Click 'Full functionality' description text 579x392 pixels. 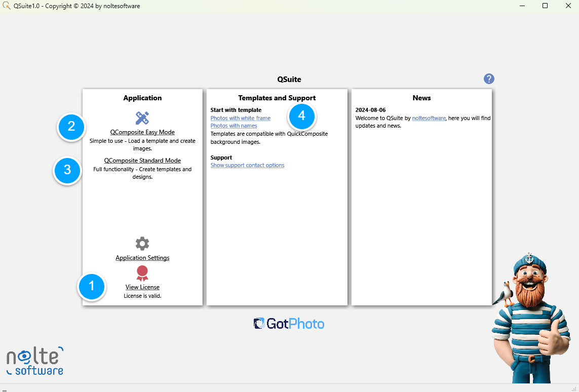pos(142,173)
